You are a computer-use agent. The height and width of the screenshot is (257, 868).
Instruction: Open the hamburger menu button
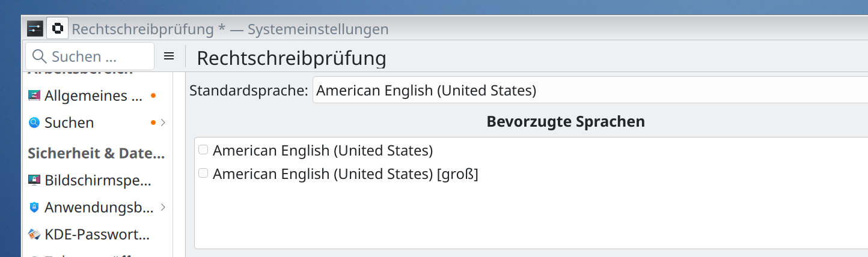pyautogui.click(x=169, y=56)
